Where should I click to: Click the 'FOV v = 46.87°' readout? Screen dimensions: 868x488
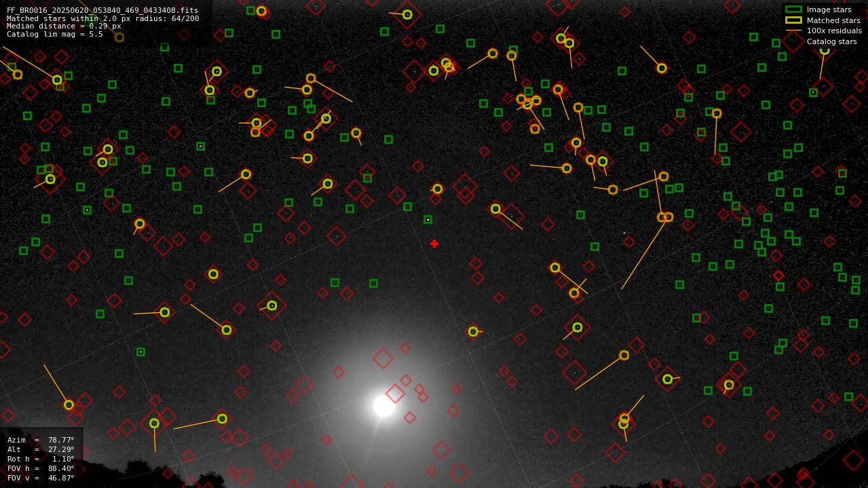[41, 478]
